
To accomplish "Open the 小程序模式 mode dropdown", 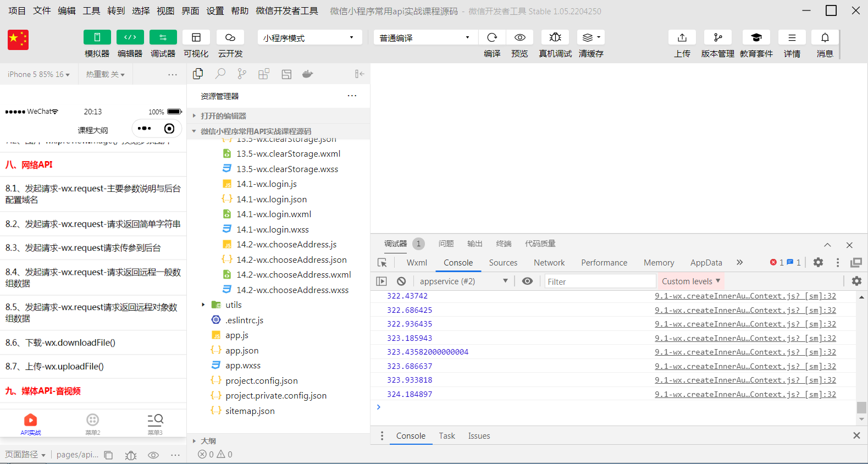I will click(309, 37).
